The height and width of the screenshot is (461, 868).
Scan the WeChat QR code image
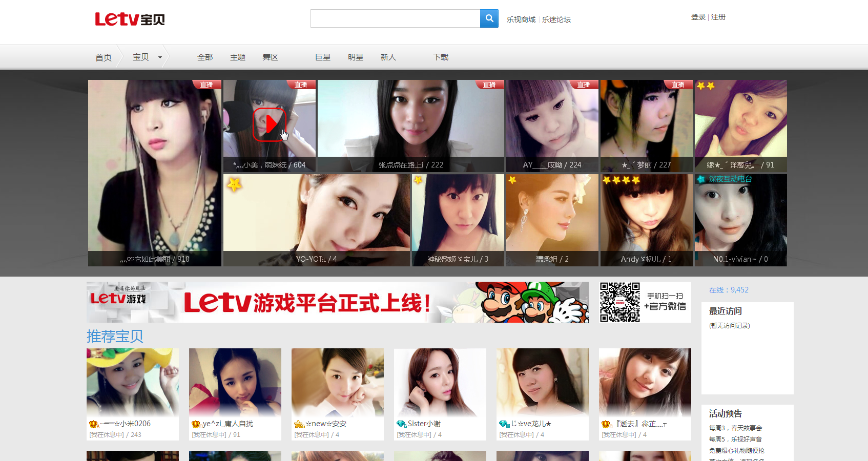[x=620, y=302]
